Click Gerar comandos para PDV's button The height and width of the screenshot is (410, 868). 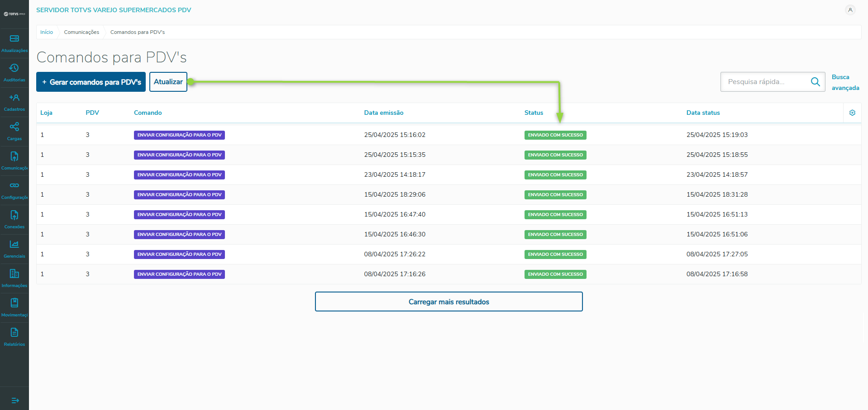[x=91, y=82]
